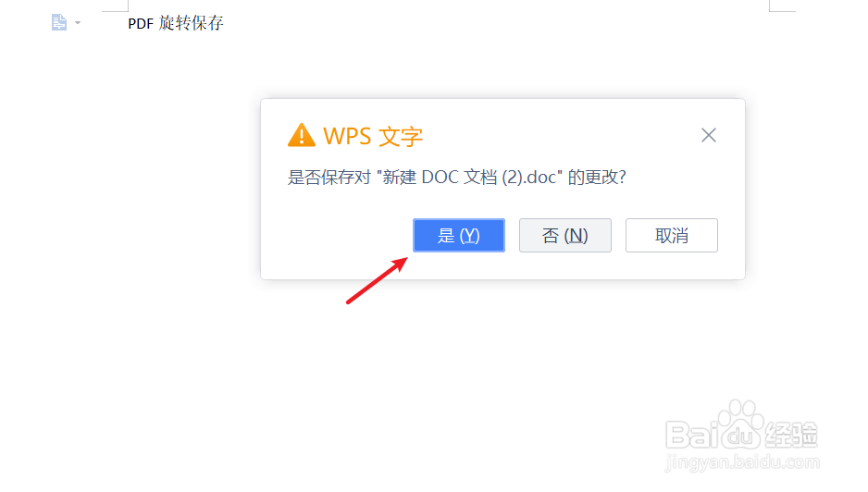Place the cursor in the 旋转保存 document text
Viewport: 868px width, 492px height.
[x=191, y=23]
